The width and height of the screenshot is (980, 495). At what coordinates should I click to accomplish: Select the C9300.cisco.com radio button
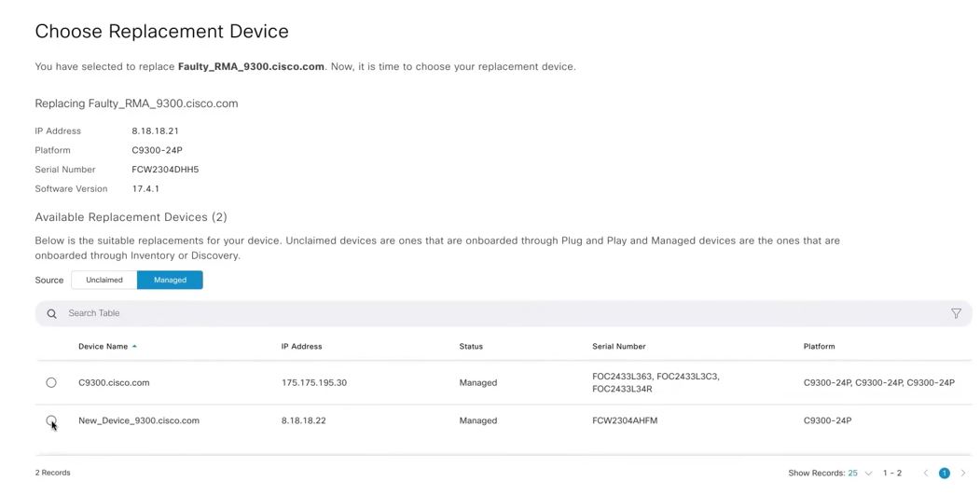click(x=51, y=382)
